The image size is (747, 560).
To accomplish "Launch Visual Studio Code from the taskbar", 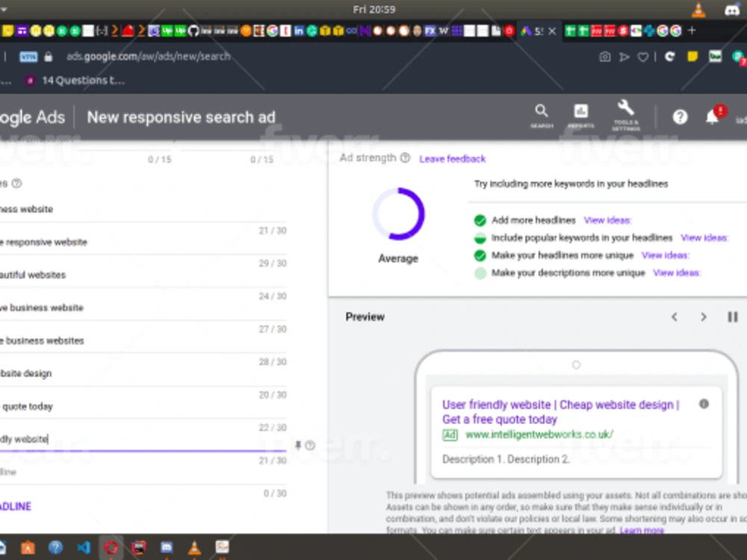I will (x=83, y=547).
